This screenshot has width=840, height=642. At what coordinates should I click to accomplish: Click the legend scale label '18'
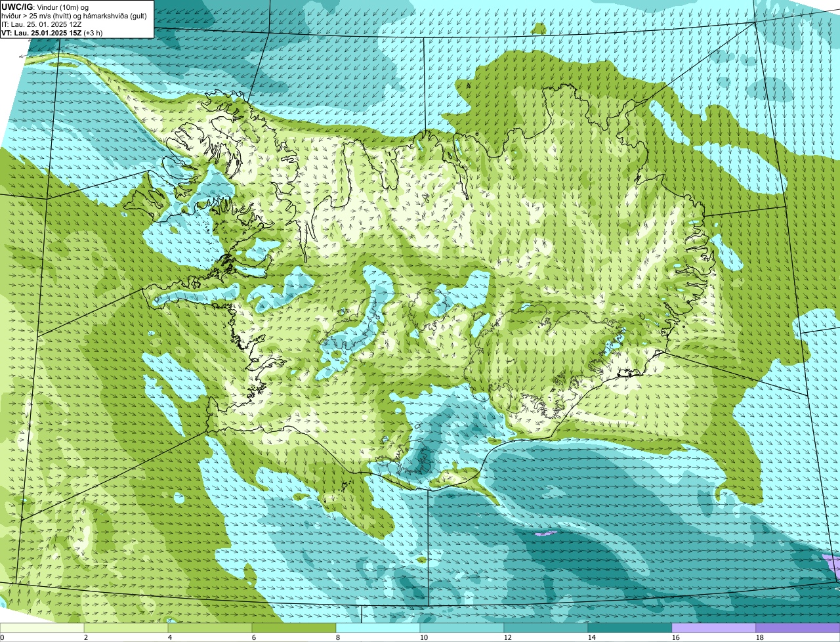pyautogui.click(x=760, y=637)
